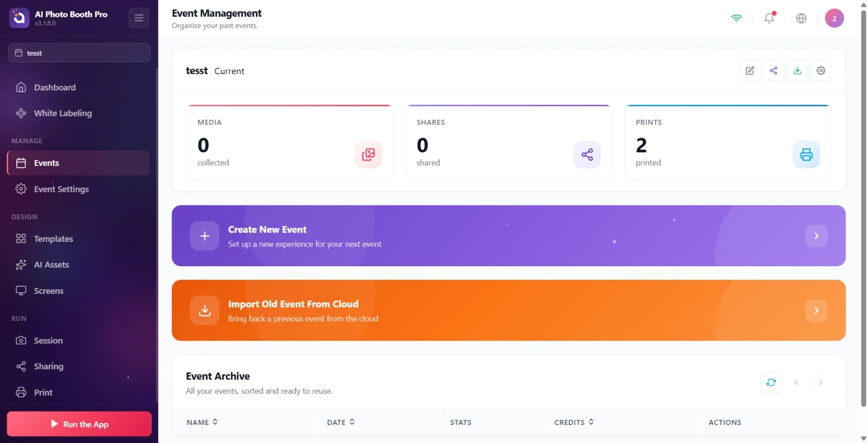This screenshot has width=868, height=443.
Task: Go to next archive page
Action: coord(821,382)
